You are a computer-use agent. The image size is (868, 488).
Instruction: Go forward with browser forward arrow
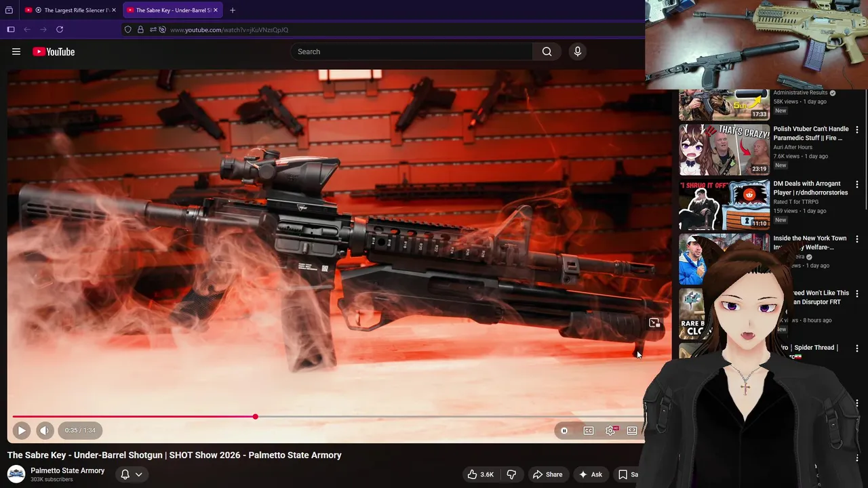pos(43,29)
